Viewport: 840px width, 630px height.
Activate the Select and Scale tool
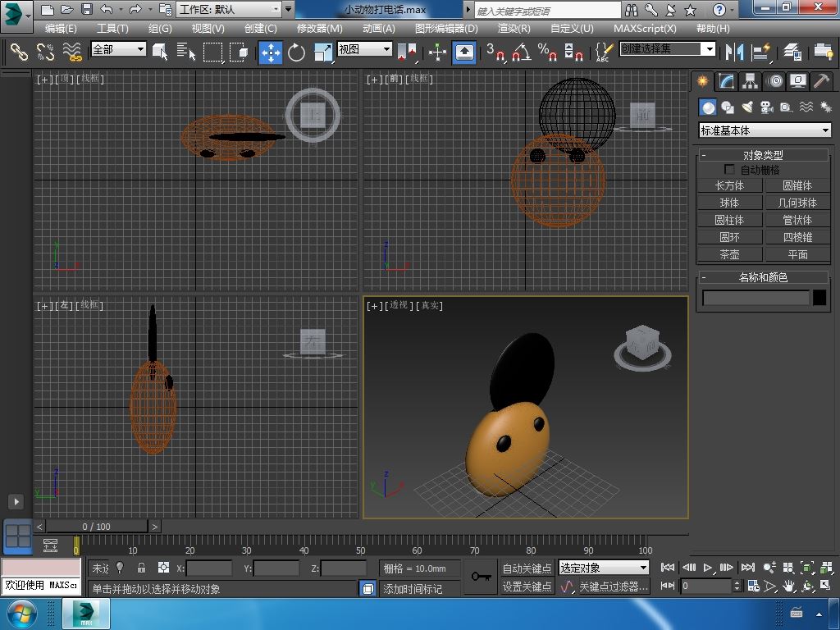(x=323, y=52)
